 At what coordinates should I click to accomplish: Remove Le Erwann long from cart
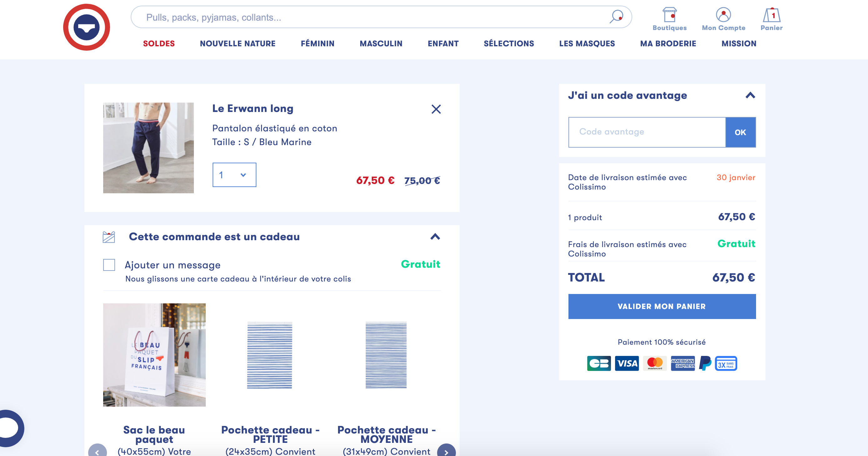tap(436, 109)
